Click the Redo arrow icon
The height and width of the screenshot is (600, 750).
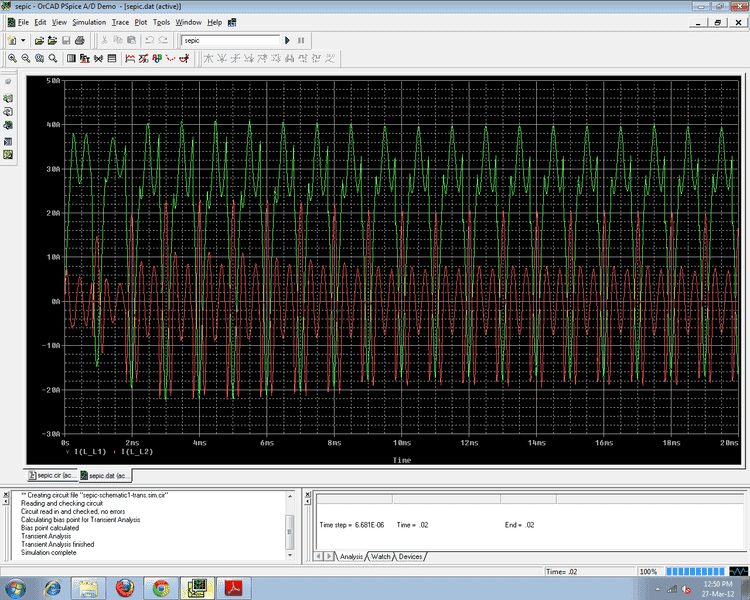(163, 40)
